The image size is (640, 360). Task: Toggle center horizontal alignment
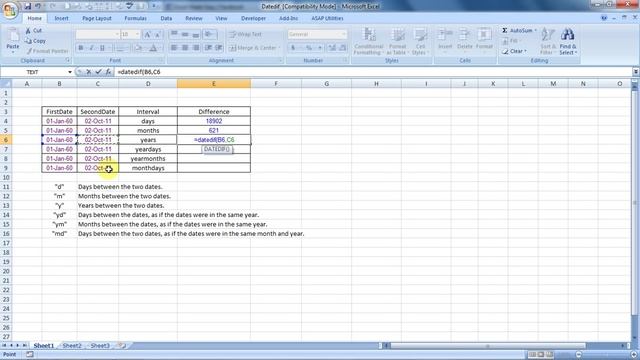(185, 48)
